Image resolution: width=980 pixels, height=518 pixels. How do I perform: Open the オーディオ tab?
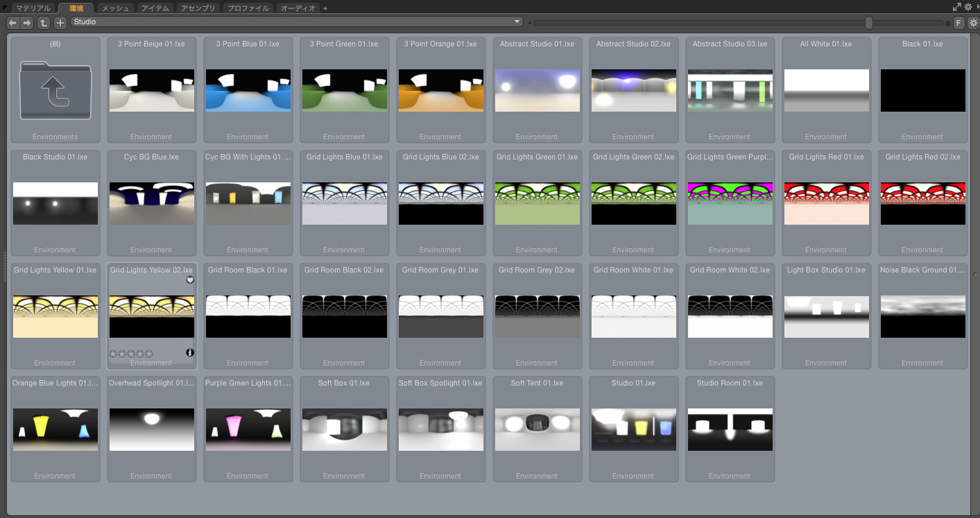click(x=299, y=8)
